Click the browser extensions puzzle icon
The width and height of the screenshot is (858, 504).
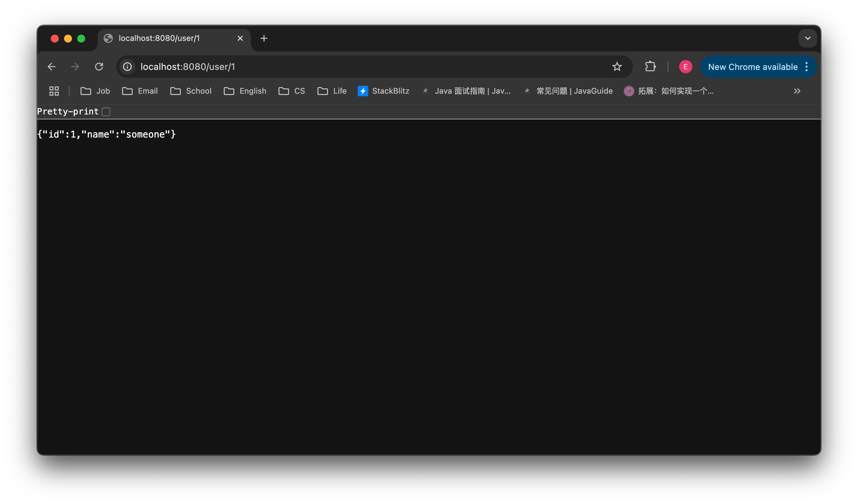pyautogui.click(x=650, y=66)
